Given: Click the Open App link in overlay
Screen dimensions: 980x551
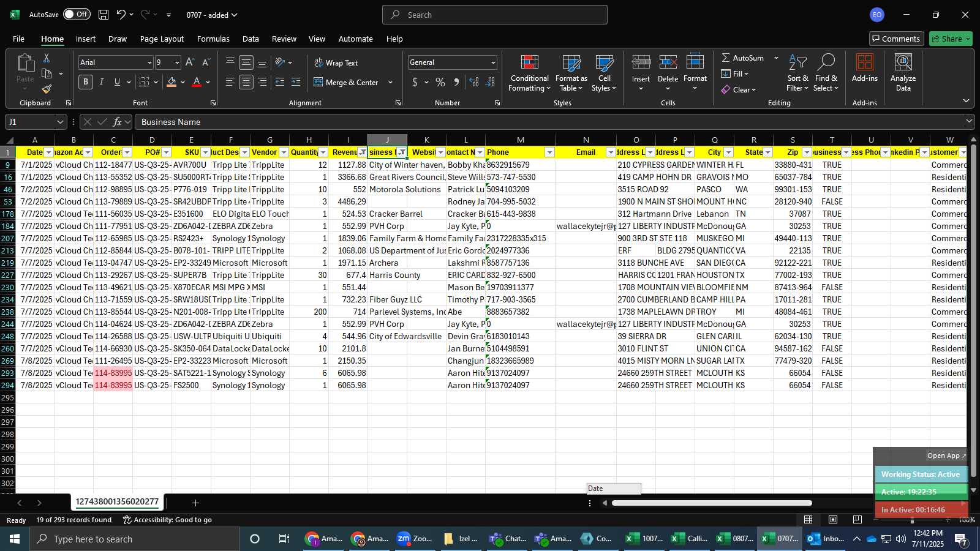Looking at the screenshot, I should point(946,455).
